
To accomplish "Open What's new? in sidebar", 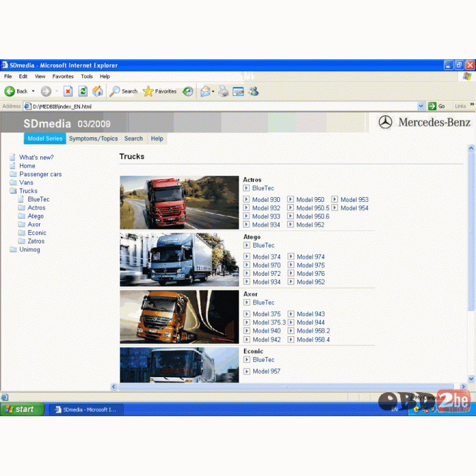I will pos(37,157).
